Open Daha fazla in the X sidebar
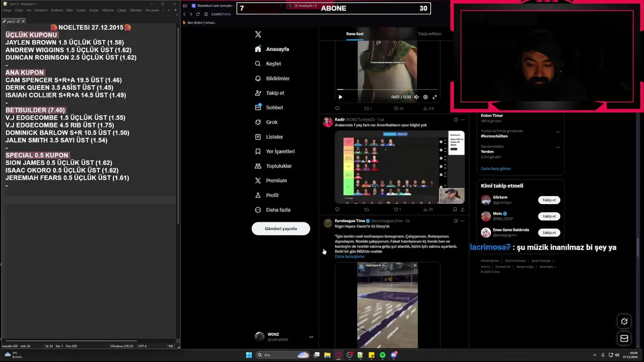 pos(272,210)
